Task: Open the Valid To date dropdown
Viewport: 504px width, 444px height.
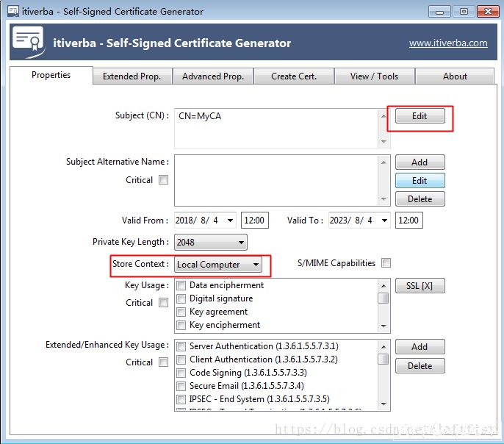Action: tap(385, 221)
